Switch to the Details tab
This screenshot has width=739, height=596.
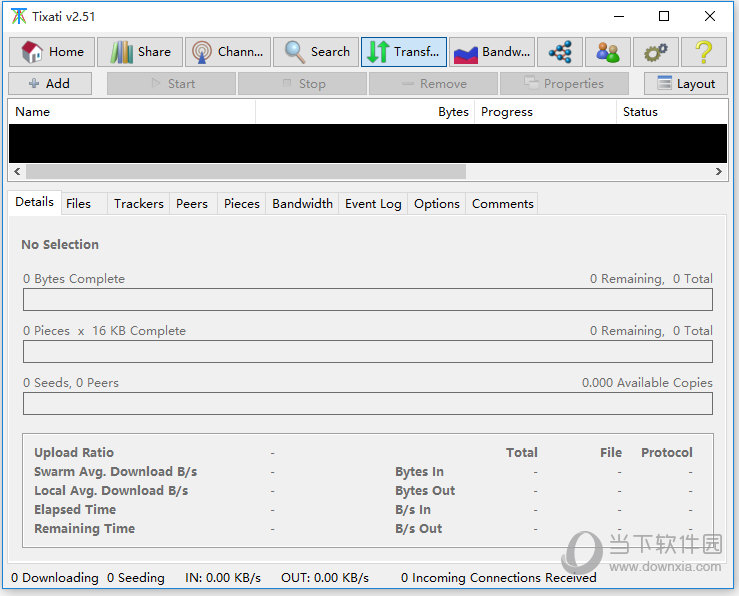(x=34, y=202)
